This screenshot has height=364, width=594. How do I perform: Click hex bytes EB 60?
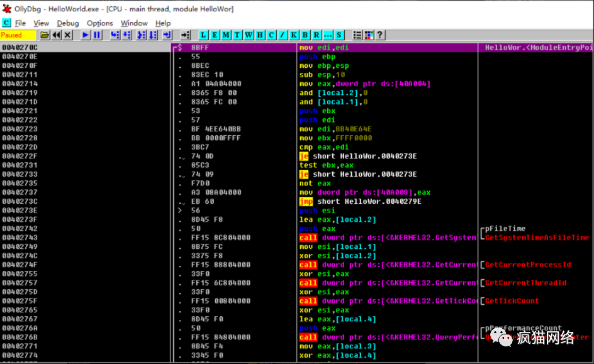click(202, 201)
